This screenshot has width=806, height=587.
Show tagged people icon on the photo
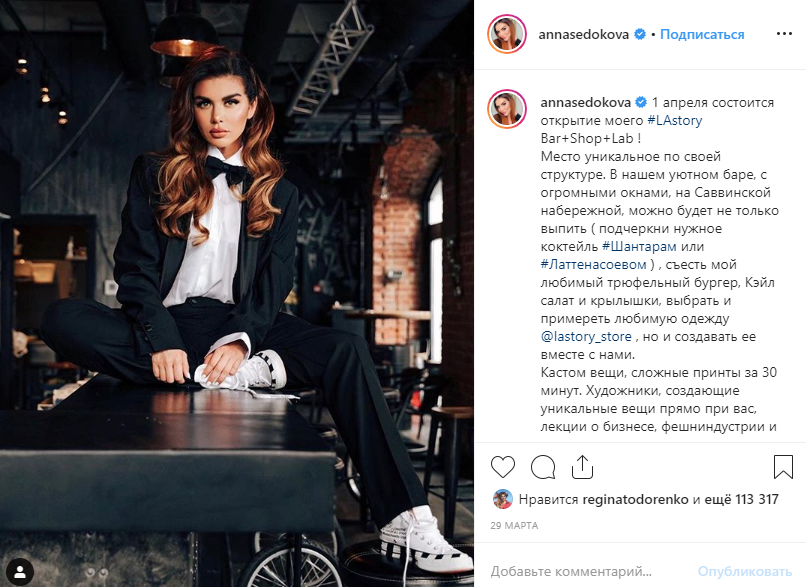[x=21, y=571]
